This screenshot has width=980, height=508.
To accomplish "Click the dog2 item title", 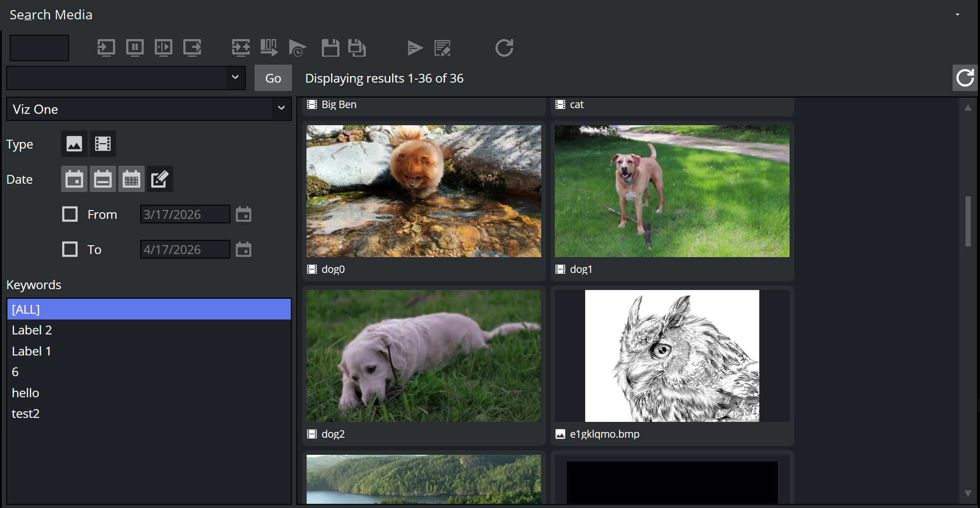I will 333,434.
